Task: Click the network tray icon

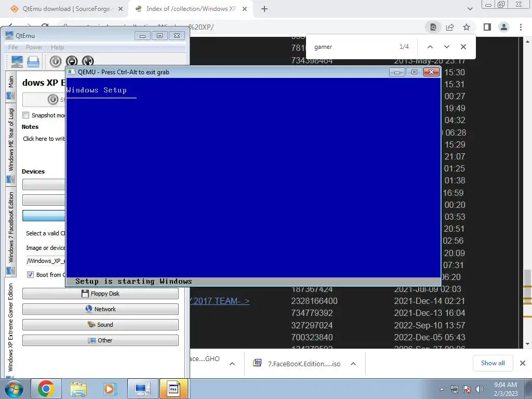Action: point(454,389)
